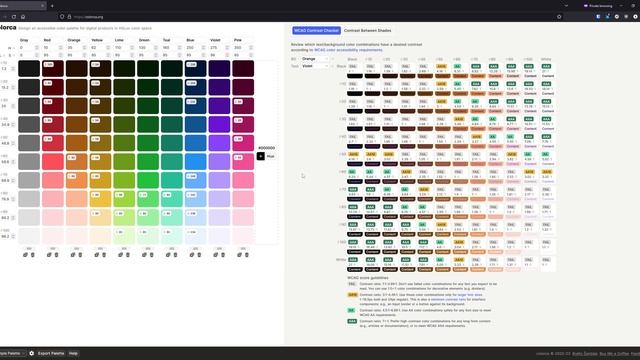Adjust the last lightness row stepper
Screen dimensions: 640x360
click(13, 236)
